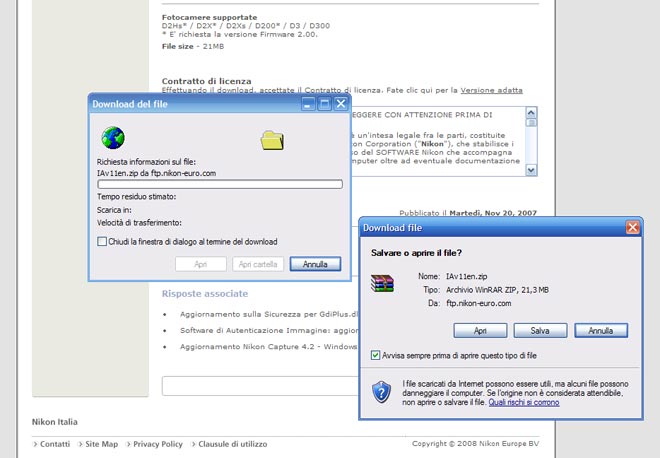Image resolution: width=660 pixels, height=458 pixels.
Task: Click the Clausule di utilizzo footer link
Action: (232, 444)
